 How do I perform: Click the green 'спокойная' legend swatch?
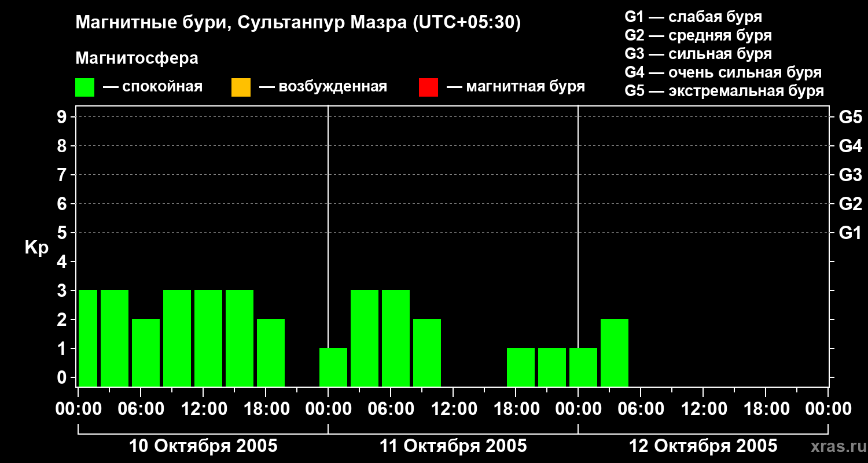85,87
